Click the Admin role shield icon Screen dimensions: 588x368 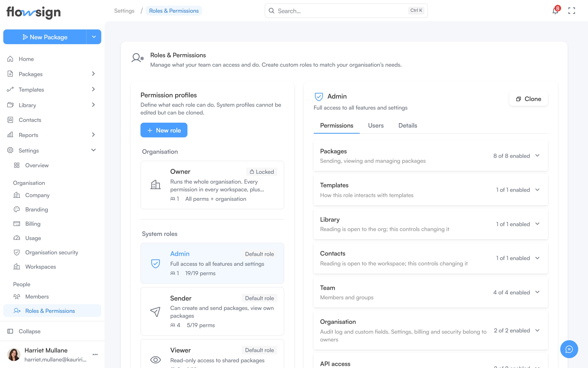156,264
